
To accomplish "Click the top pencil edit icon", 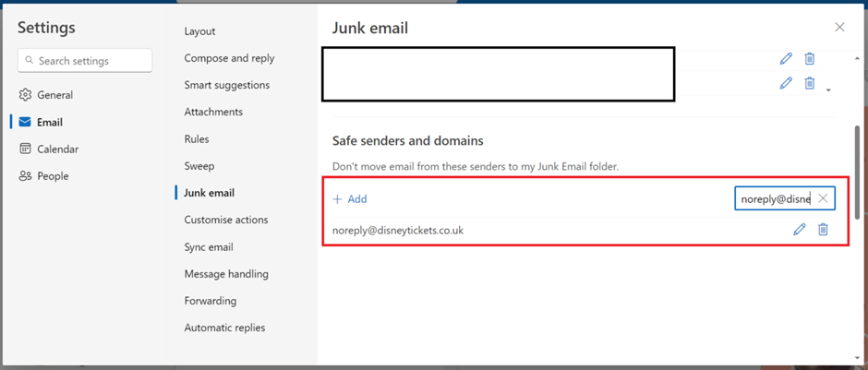I will [786, 59].
